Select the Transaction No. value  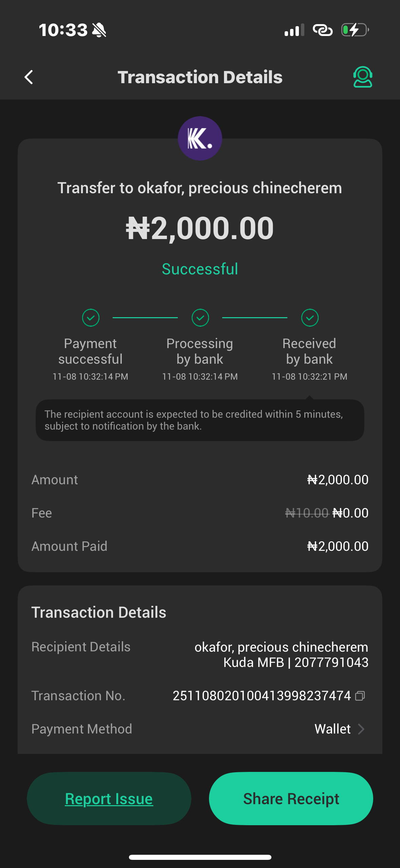[x=262, y=696]
